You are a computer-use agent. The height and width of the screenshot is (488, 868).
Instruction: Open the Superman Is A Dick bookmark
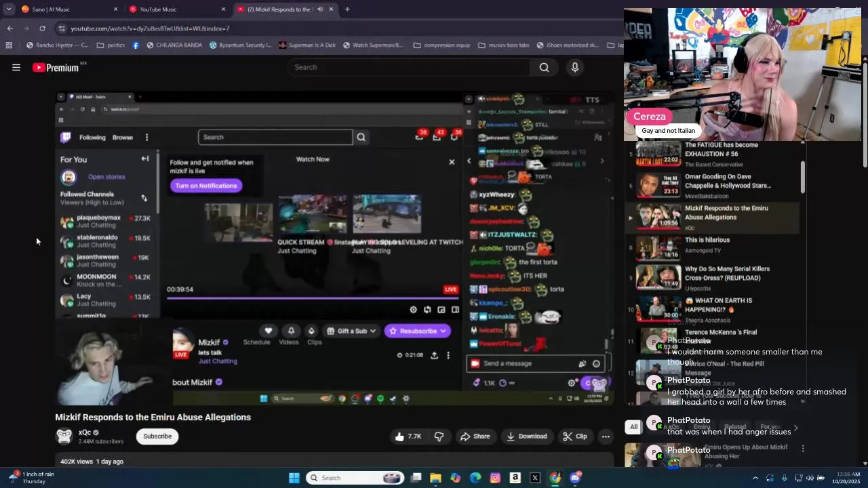pyautogui.click(x=307, y=45)
